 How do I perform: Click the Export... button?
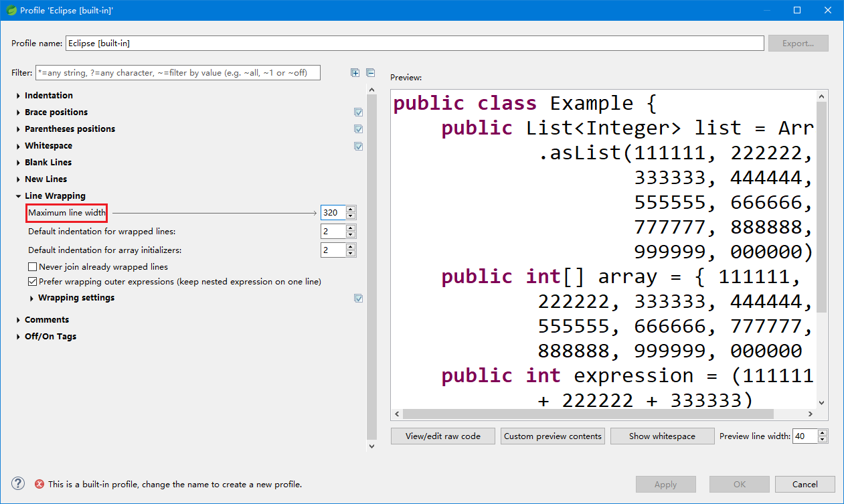[798, 43]
